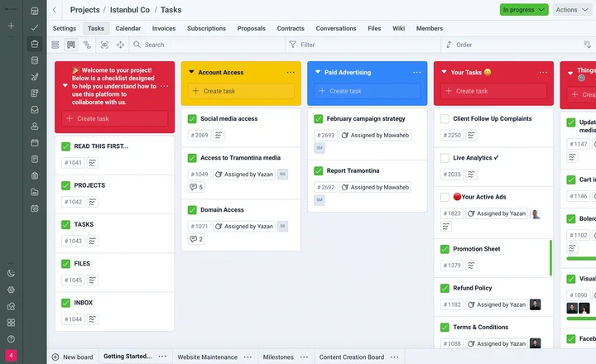Image resolution: width=596 pixels, height=364 pixels.
Task: Select the kanban board view icon
Action: [71, 45]
